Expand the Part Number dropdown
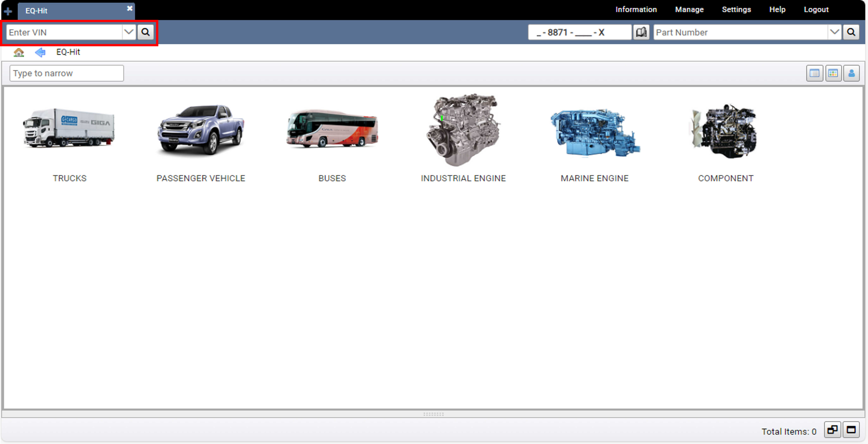 click(x=835, y=32)
